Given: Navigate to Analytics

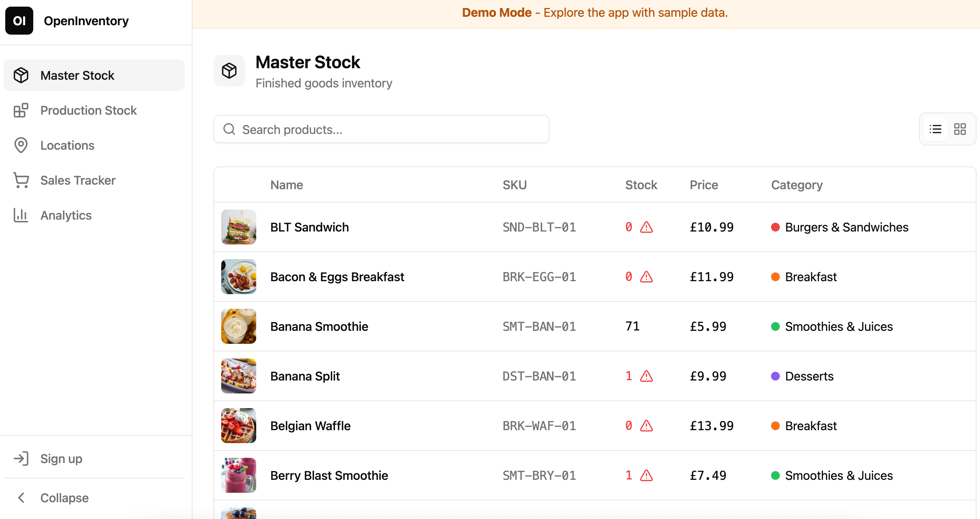Looking at the screenshot, I should pos(66,215).
